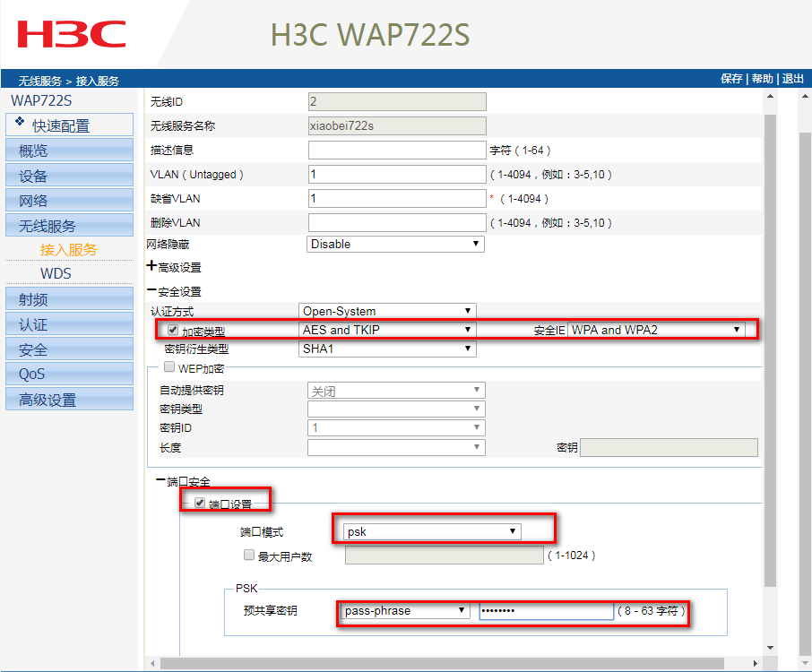This screenshot has width=812, height=672.
Task: Open the 无线服务 sidebar menu
Action: 69,225
